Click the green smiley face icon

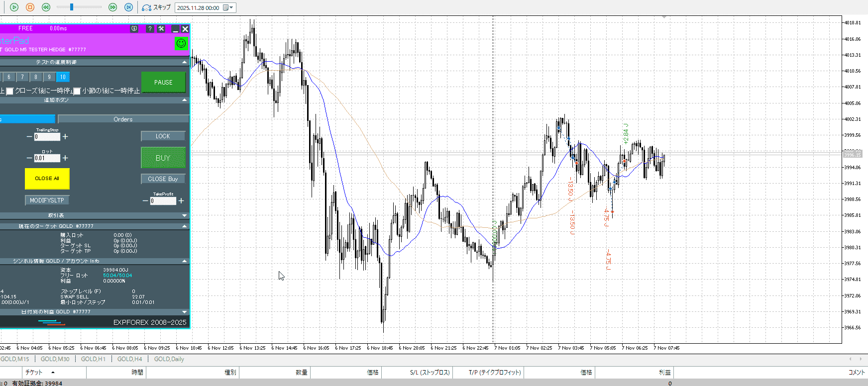[x=181, y=43]
